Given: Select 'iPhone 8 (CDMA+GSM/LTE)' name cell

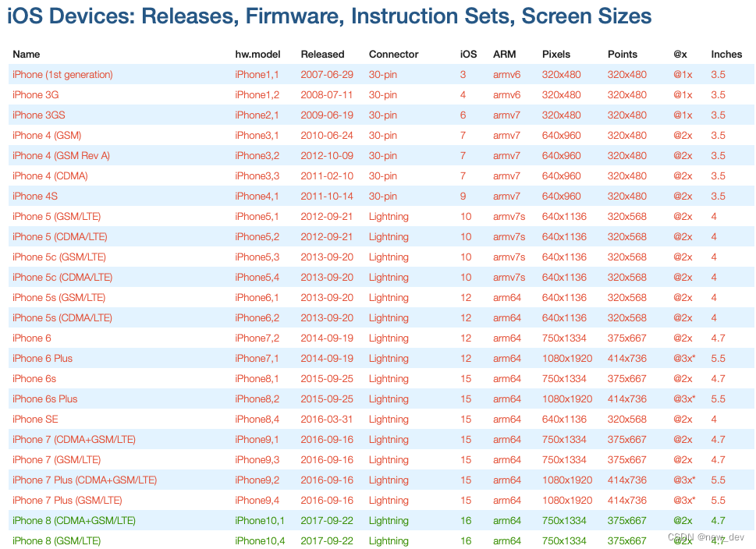Looking at the screenshot, I should click(74, 520).
